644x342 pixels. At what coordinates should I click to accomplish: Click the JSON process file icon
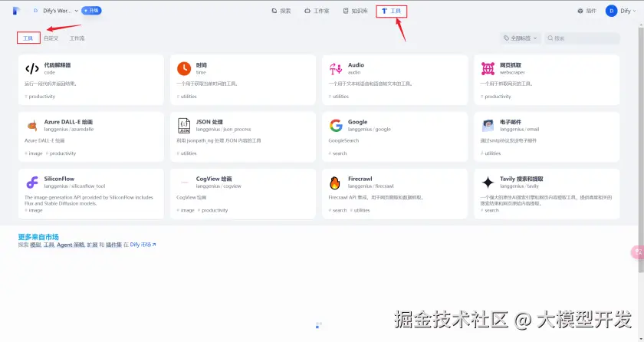coord(184,126)
